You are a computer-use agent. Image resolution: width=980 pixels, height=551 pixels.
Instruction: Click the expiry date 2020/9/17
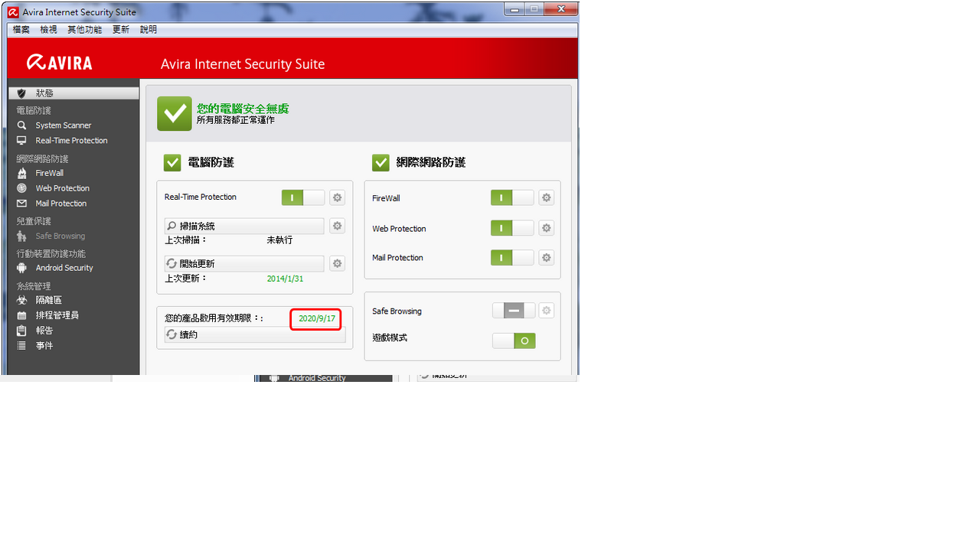[x=317, y=318]
